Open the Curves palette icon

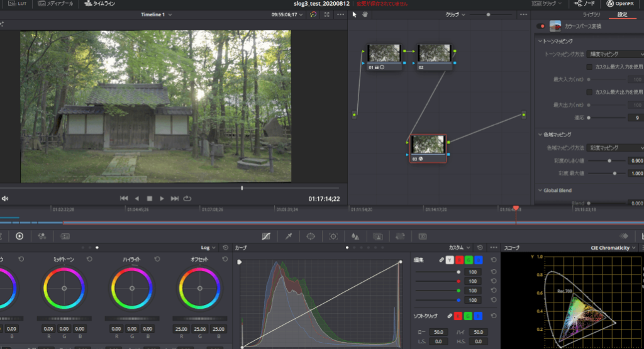266,236
